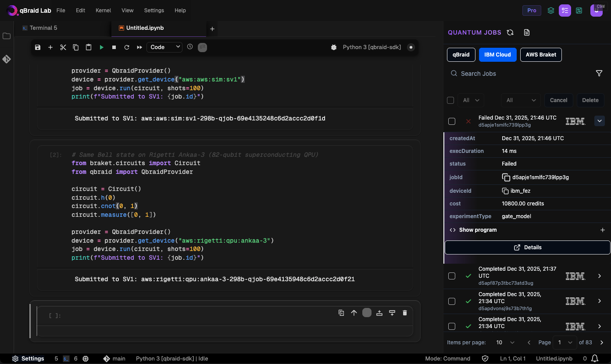611x364 pixels.
Task: Delete the selected jobs
Action: (590, 100)
